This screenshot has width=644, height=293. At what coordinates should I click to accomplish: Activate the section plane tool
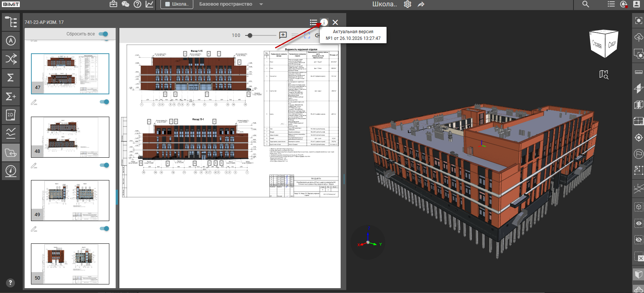(x=638, y=88)
